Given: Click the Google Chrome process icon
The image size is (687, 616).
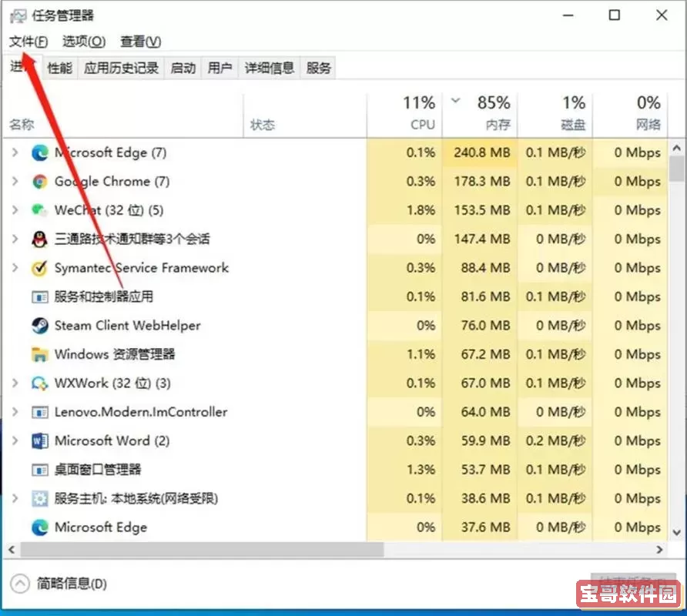Looking at the screenshot, I should point(40,182).
